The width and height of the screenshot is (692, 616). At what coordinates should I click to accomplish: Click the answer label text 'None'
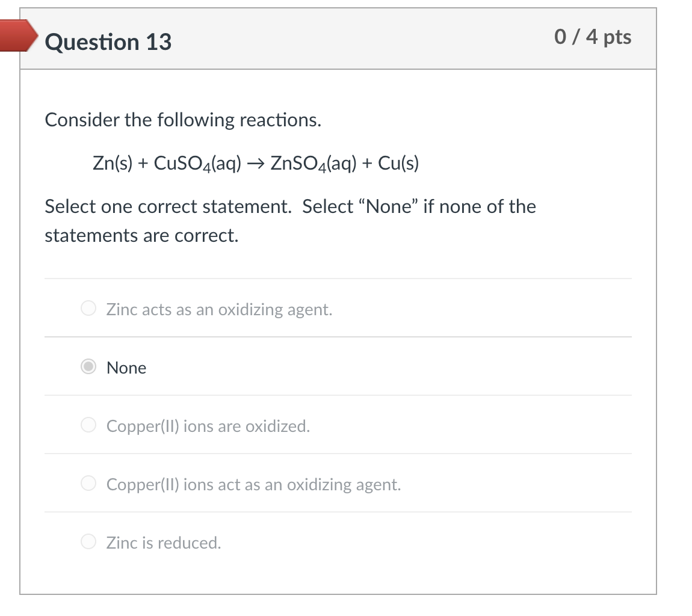click(x=126, y=368)
